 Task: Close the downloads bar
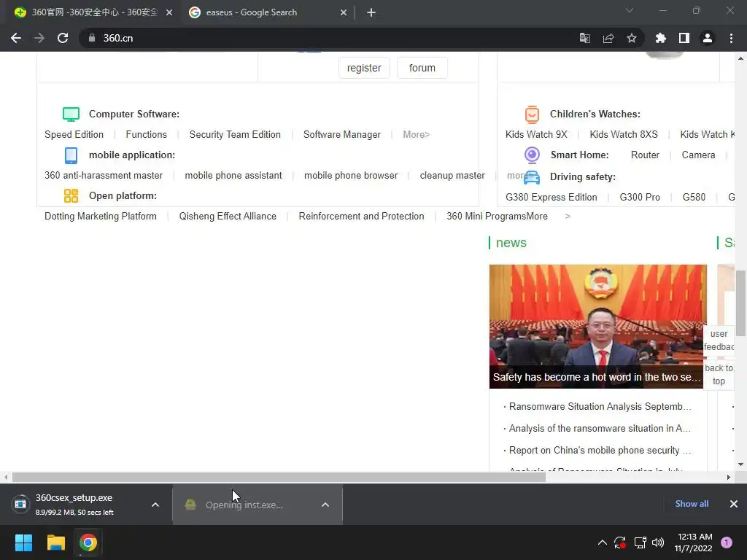tap(734, 504)
